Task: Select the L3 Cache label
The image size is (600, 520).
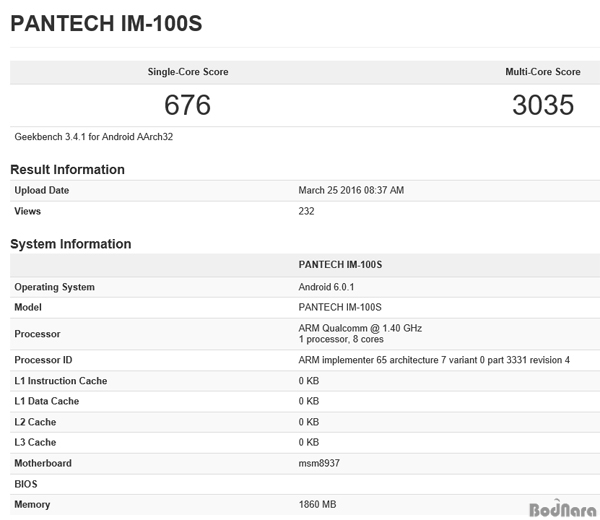Action: 35,442
